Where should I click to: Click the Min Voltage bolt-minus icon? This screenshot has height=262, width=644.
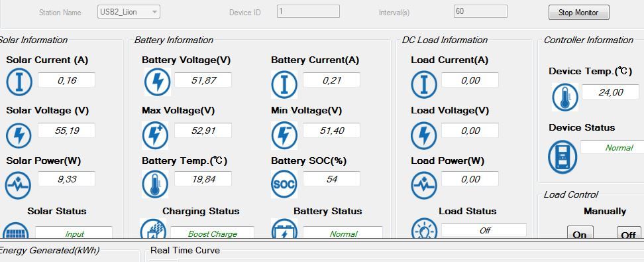pos(284,135)
